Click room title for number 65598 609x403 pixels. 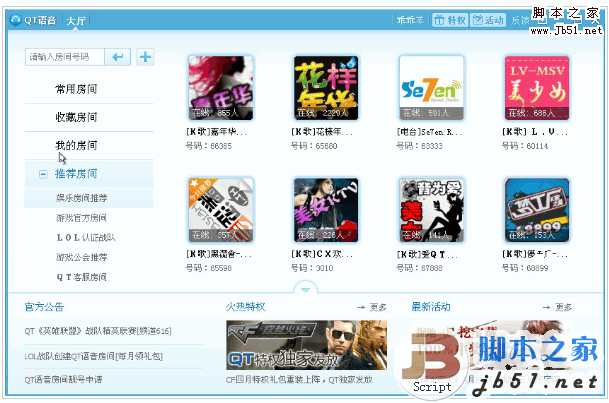pyautogui.click(x=219, y=255)
